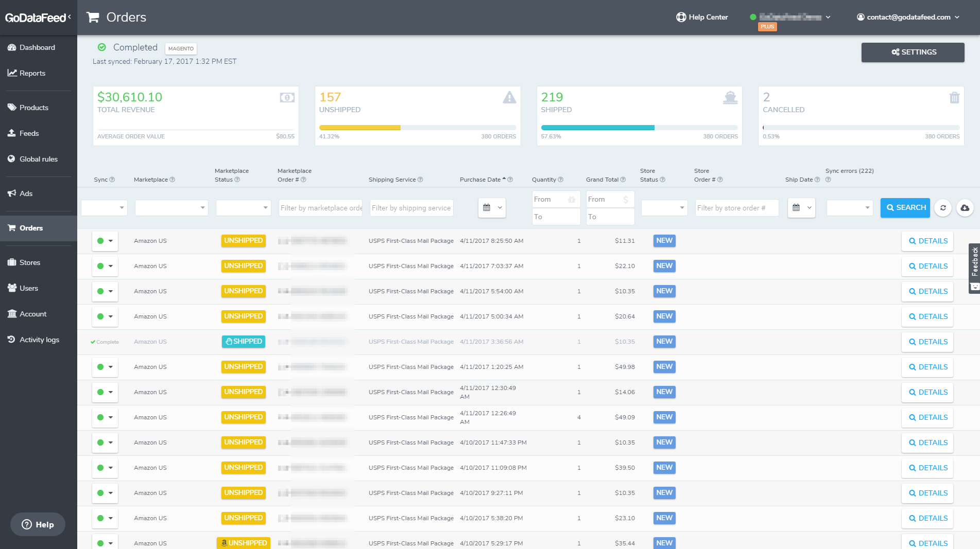Screen dimensions: 980x549
Task: Open the Ship Date calendar picker
Action: point(801,208)
